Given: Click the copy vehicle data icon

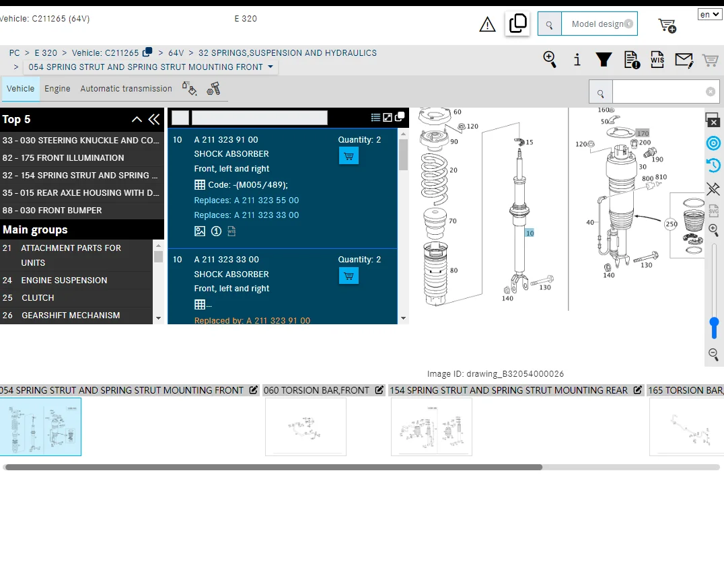Looking at the screenshot, I should (x=517, y=24).
